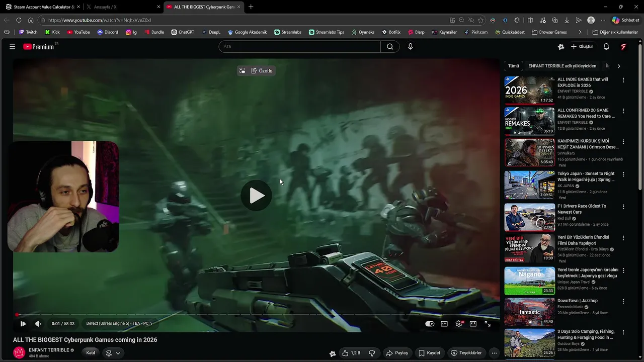
Task: Start voice search with microphone icon
Action: tap(410, 46)
